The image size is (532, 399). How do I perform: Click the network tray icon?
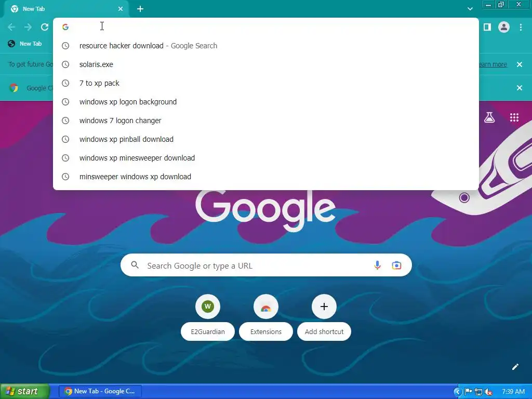click(478, 392)
